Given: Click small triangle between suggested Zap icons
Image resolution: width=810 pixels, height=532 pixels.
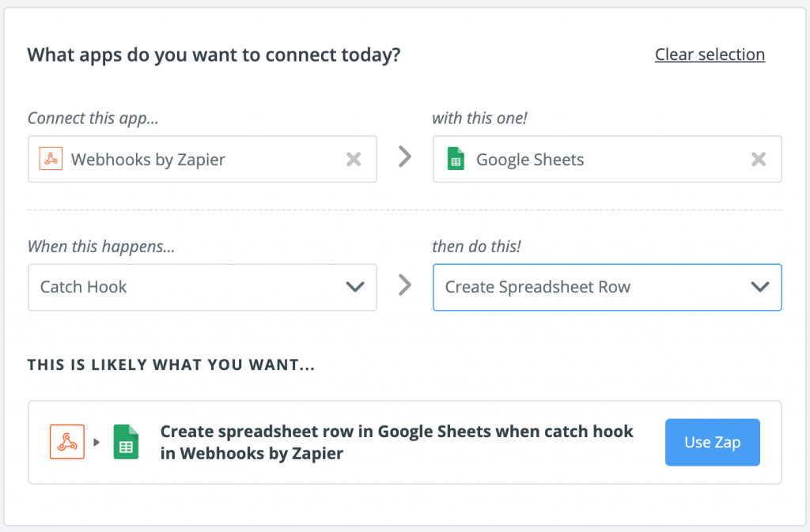Looking at the screenshot, I should point(97,443).
